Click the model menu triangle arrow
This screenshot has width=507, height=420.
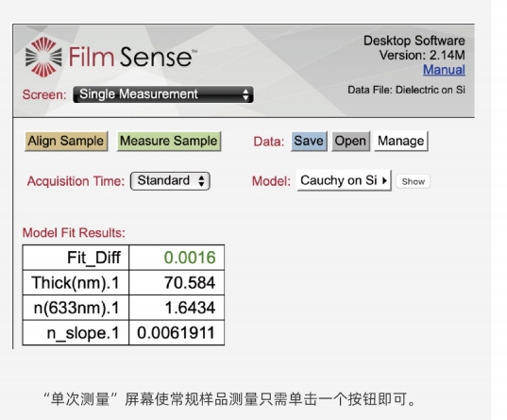(384, 180)
